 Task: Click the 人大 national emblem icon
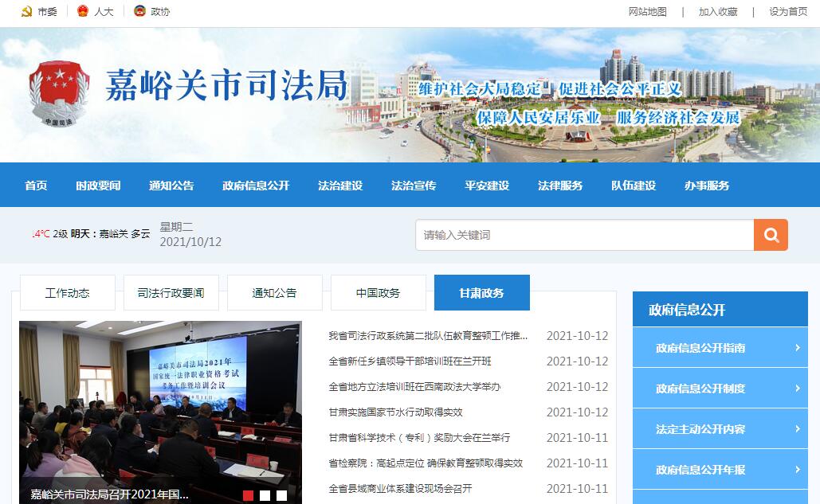point(83,12)
